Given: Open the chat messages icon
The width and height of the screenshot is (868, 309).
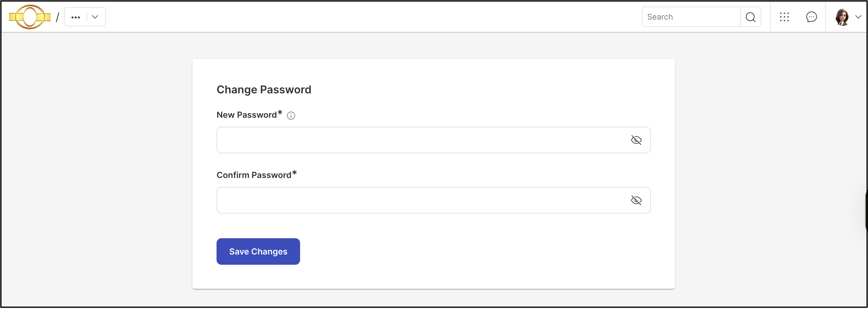Looking at the screenshot, I should click(811, 17).
